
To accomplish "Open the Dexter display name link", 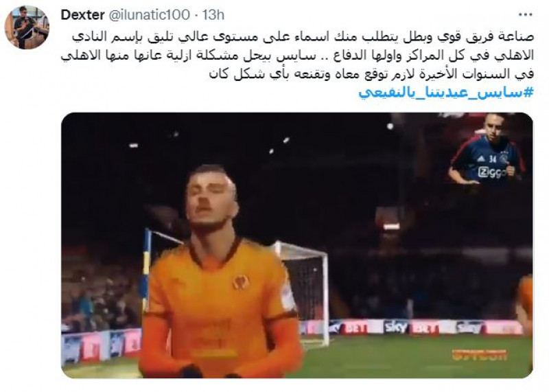I will coord(82,14).
